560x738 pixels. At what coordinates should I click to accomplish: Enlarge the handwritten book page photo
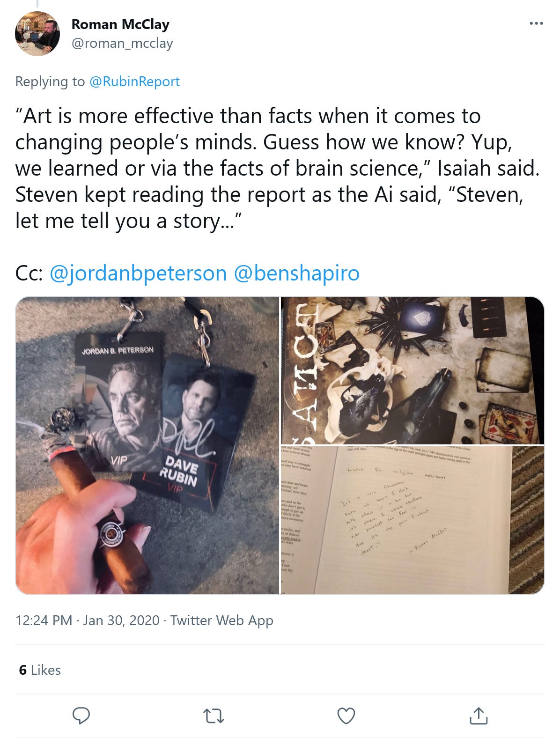point(413,520)
